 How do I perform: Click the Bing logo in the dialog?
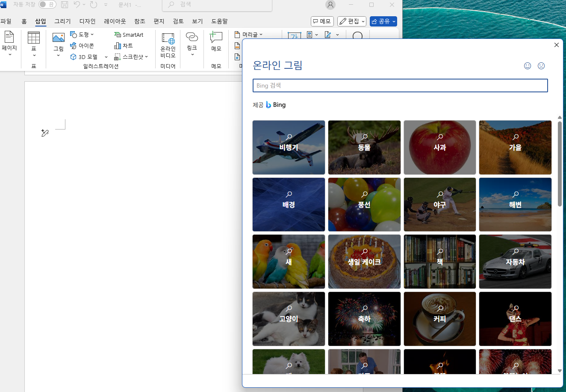(276, 105)
